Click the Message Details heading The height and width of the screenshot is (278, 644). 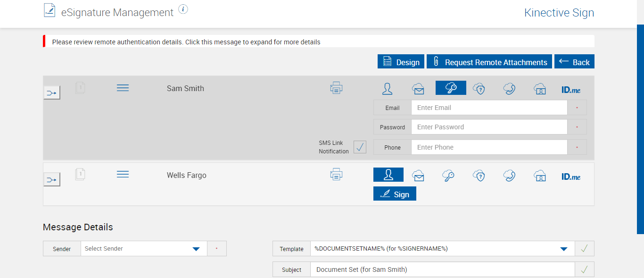(x=78, y=227)
